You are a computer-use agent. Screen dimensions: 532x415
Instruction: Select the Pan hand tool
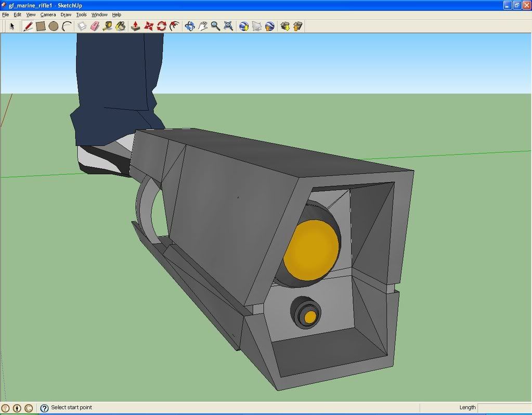pos(202,26)
